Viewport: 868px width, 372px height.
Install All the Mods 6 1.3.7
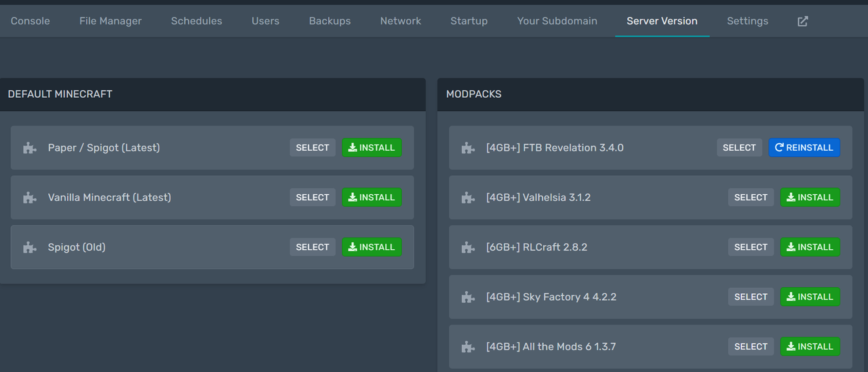810,346
